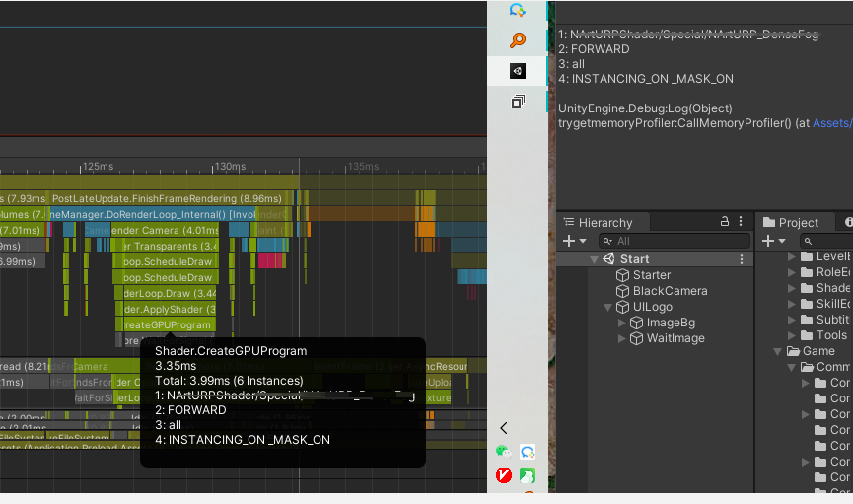Focus the Hierarchy search field

pyautogui.click(x=675, y=241)
